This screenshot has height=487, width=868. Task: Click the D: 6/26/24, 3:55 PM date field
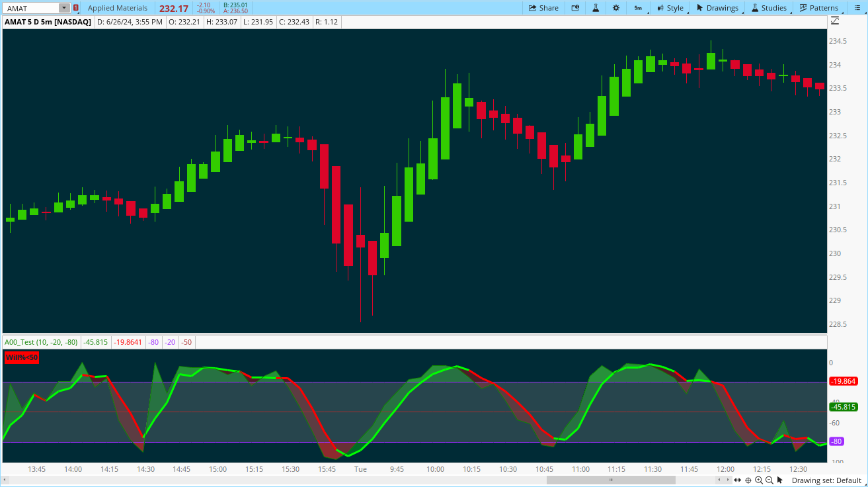[130, 22]
